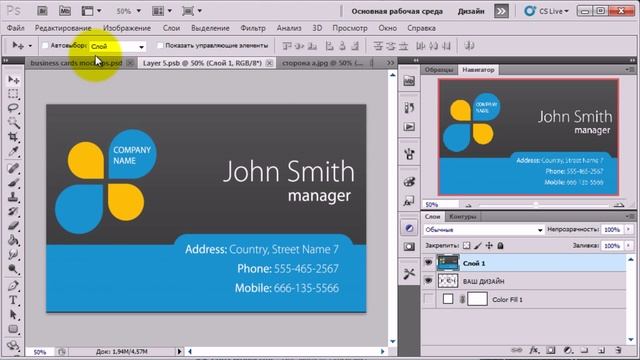Open the Styles fx icon in dock
640x360 pixels.
coord(409,201)
